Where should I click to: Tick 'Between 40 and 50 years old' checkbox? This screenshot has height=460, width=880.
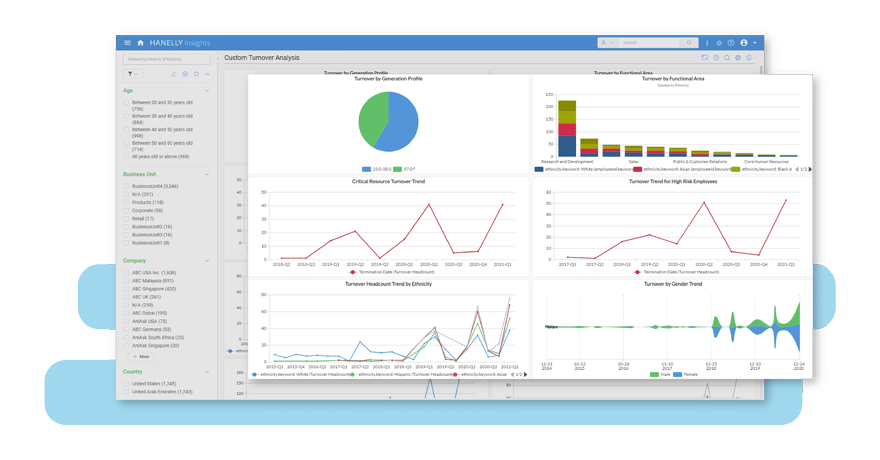127,130
